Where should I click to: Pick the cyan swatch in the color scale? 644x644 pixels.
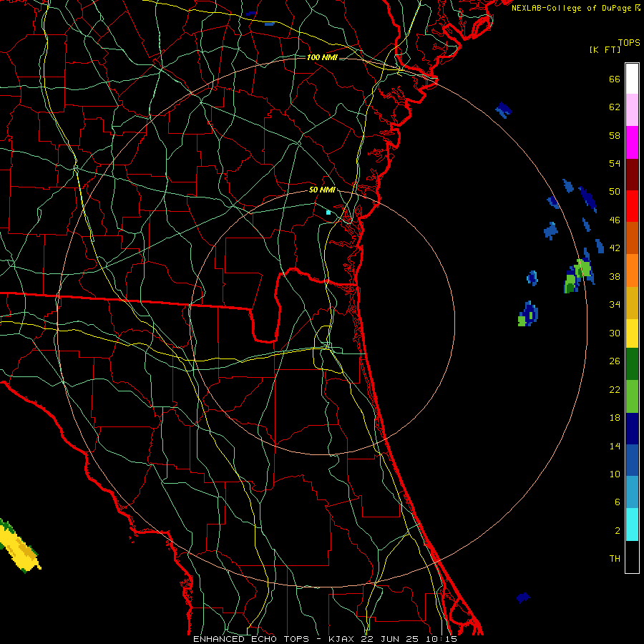[632, 525]
